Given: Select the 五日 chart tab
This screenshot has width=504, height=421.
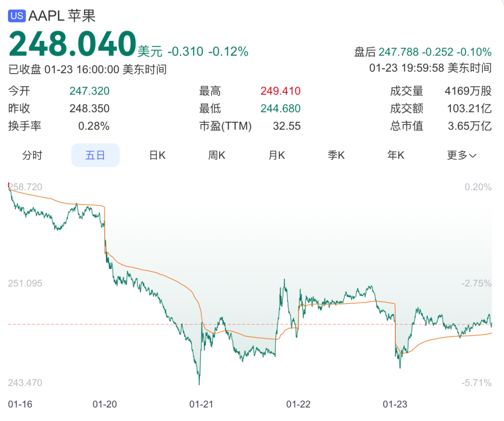Looking at the screenshot, I should tap(95, 155).
